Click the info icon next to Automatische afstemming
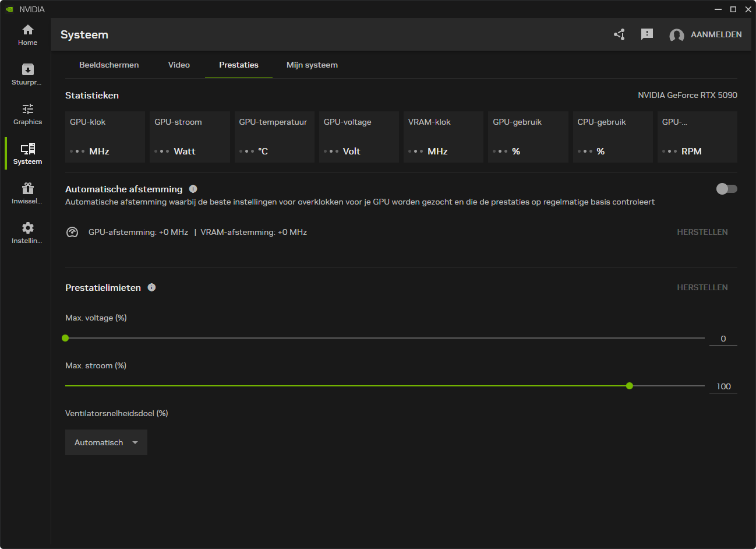The image size is (756, 549). (193, 189)
